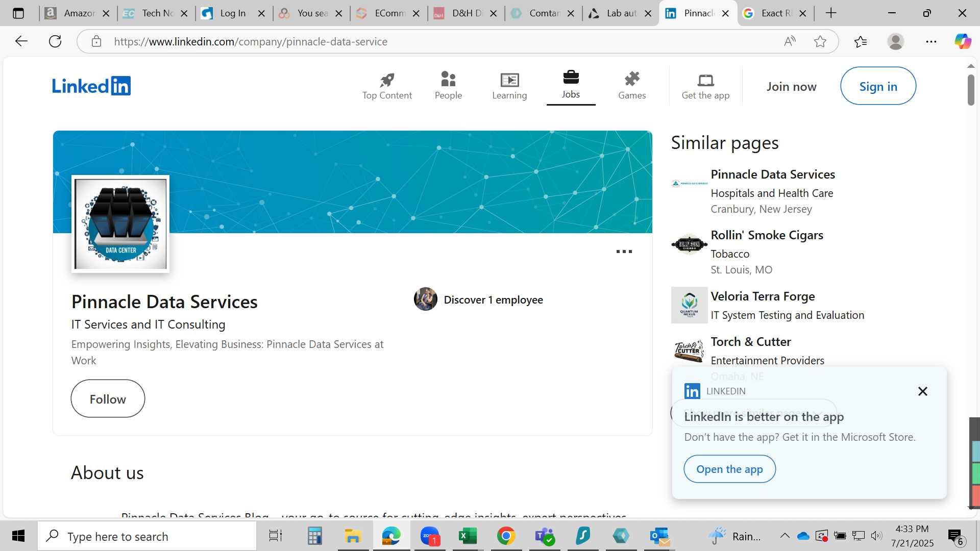Screen dimensions: 980x551
Task: Click the site info lock icon
Action: tap(96, 41)
